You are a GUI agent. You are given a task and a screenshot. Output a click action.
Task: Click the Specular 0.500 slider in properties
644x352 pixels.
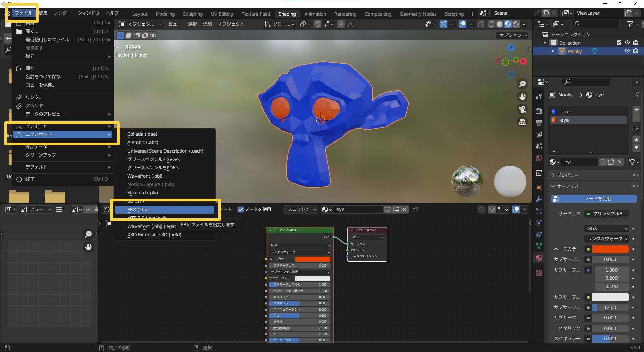[610, 339]
